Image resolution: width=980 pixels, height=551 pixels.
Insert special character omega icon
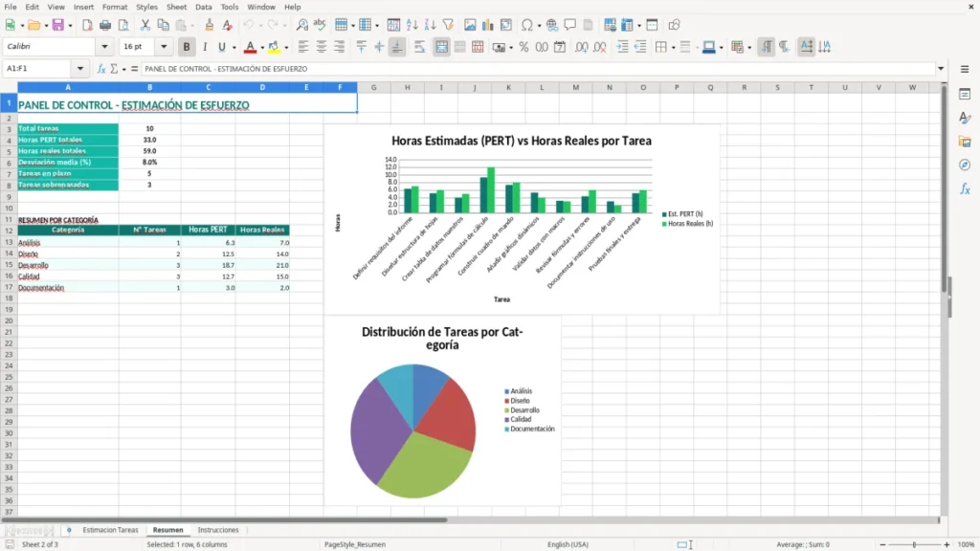click(x=527, y=25)
